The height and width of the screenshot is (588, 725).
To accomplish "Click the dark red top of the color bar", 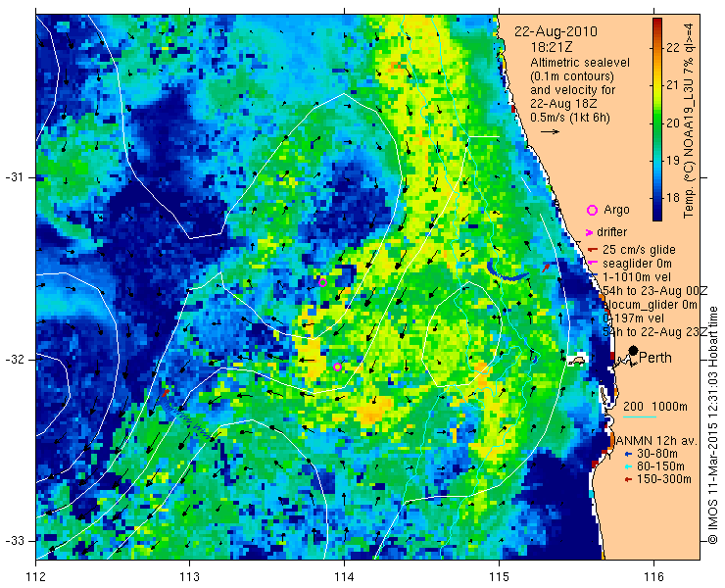I will 657,22.
